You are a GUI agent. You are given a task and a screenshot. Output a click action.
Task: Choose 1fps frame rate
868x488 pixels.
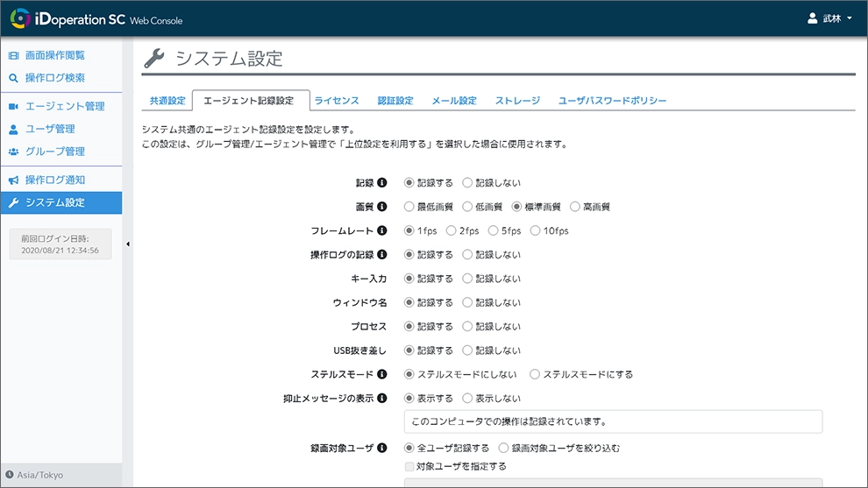tap(409, 230)
